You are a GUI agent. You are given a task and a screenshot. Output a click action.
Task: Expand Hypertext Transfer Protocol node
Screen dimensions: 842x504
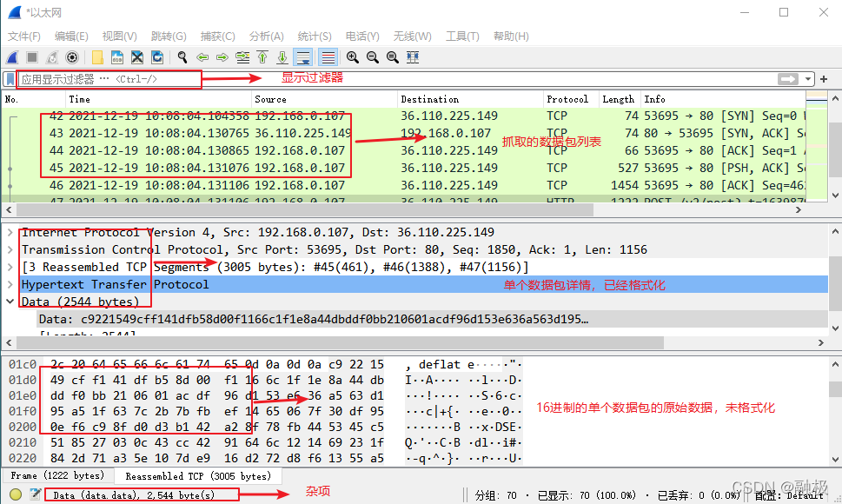[10, 284]
